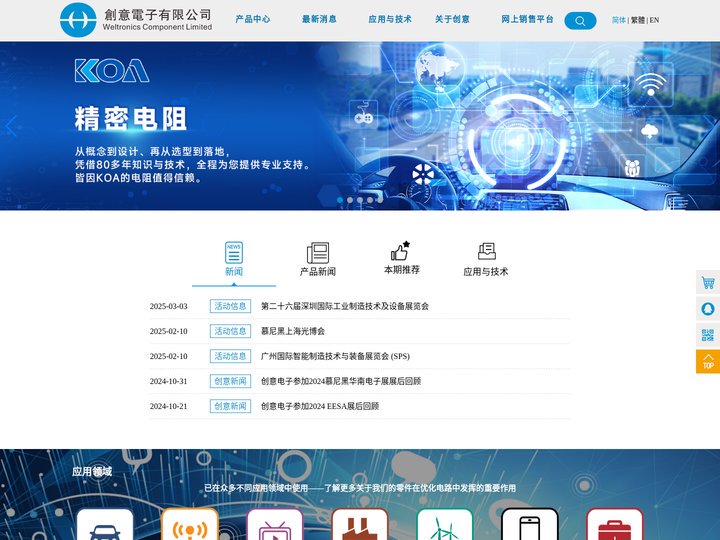This screenshot has height=540, width=720.
Task: Click 活动信息 tag beside 广州国际智能制造 row
Action: (x=231, y=356)
